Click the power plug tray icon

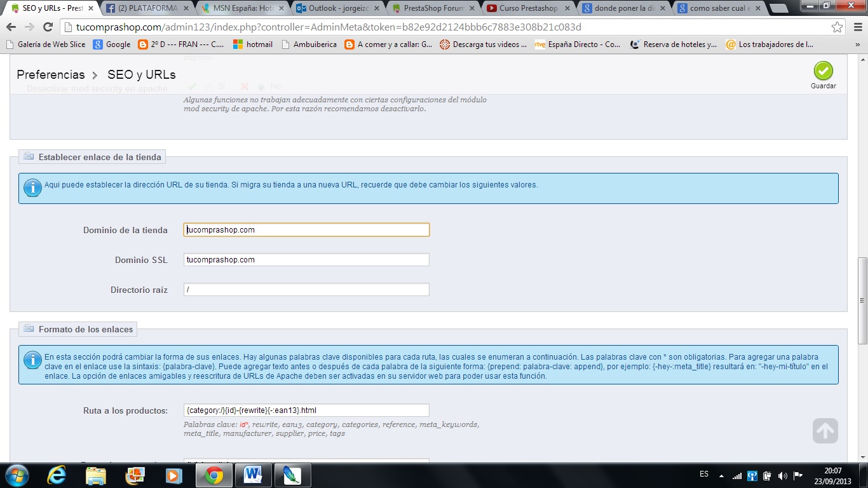pos(768,475)
